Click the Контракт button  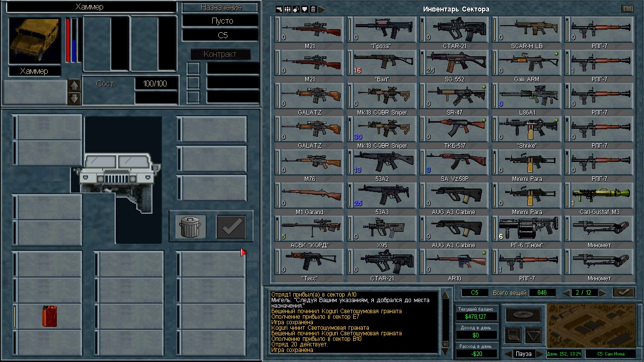coord(220,54)
